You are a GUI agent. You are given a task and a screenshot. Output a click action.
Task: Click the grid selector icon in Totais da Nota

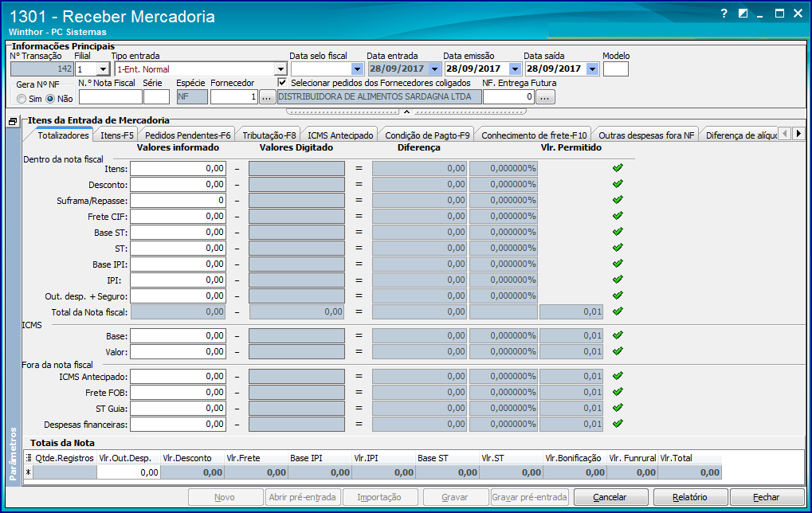[x=29, y=458]
